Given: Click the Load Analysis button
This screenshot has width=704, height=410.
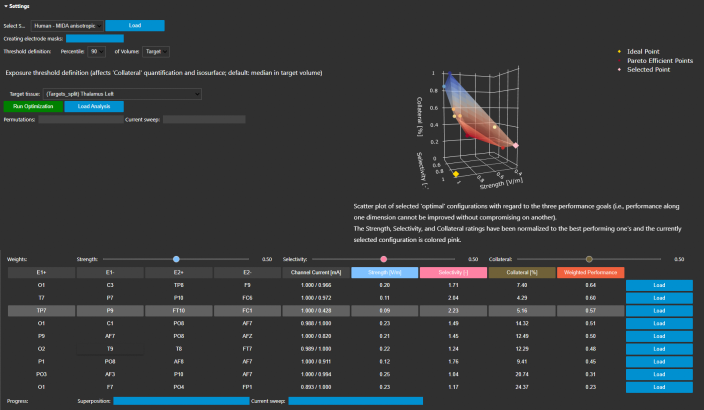Looking at the screenshot, I should coord(94,106).
